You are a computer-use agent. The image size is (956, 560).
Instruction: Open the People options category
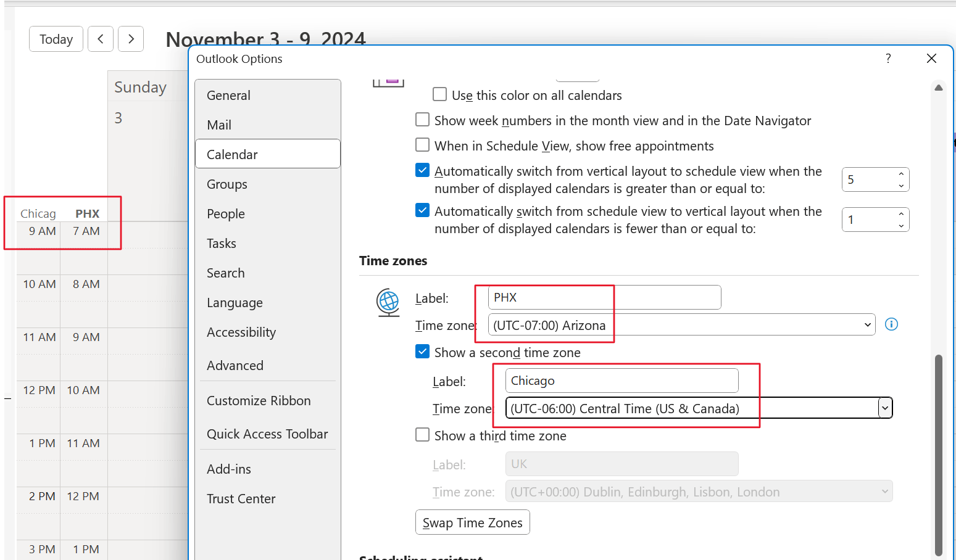click(x=268, y=214)
